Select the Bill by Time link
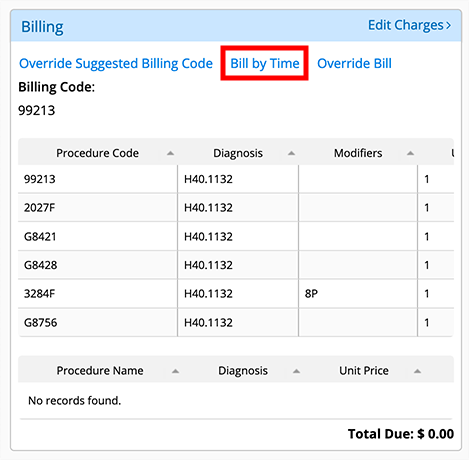This screenshot has height=460, width=469. click(265, 63)
